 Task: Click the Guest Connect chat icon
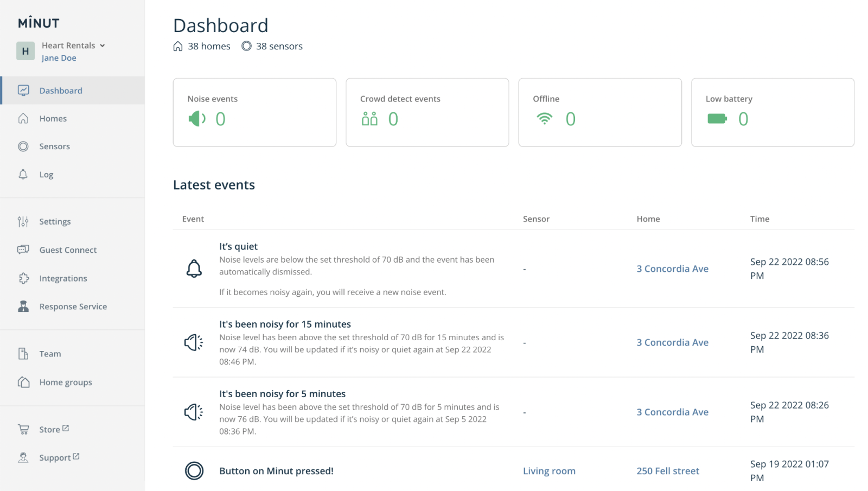23,250
